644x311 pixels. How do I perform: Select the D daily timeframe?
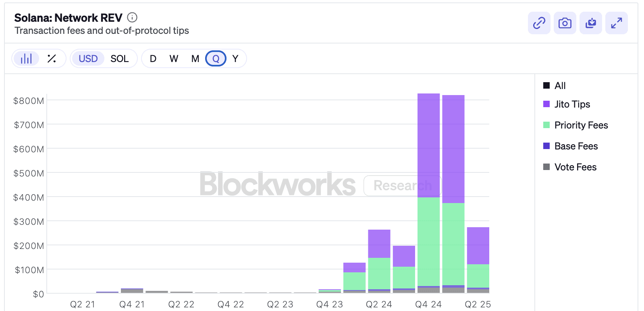pyautogui.click(x=153, y=58)
